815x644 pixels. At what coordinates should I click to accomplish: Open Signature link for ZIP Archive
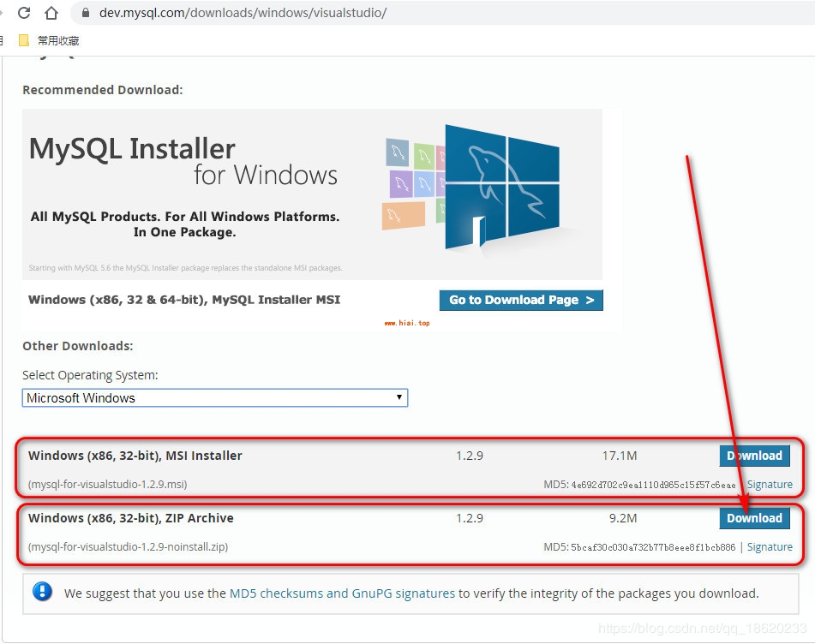pyautogui.click(x=770, y=546)
